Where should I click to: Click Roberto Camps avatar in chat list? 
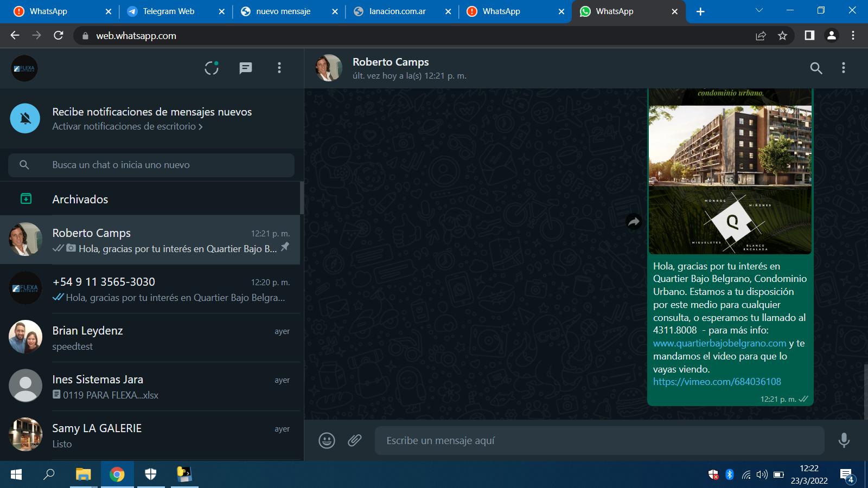point(25,239)
